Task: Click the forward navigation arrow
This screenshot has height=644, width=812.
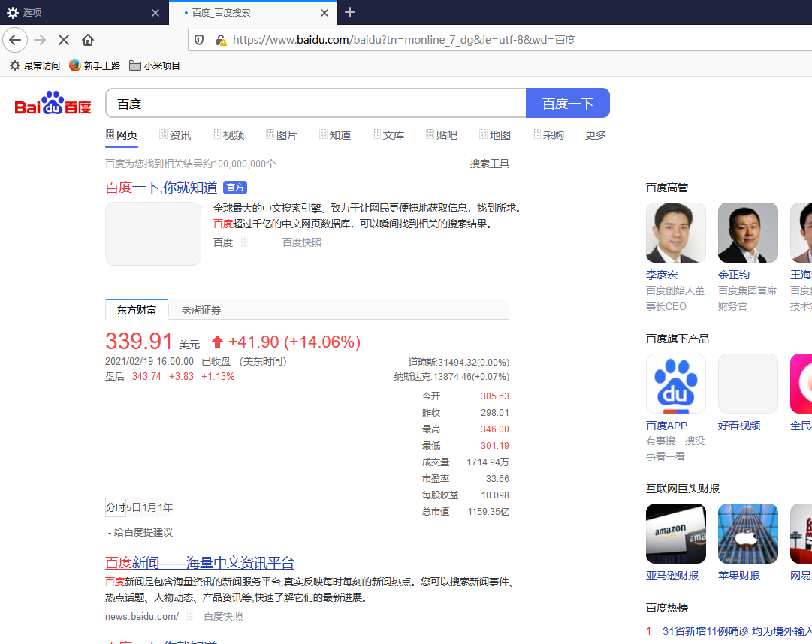Action: pyautogui.click(x=40, y=40)
